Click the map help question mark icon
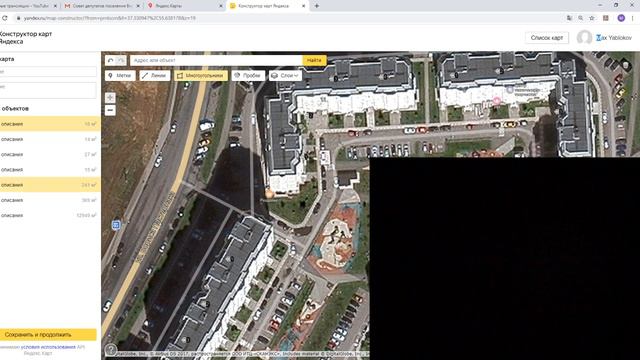The image size is (640, 360). (110, 350)
